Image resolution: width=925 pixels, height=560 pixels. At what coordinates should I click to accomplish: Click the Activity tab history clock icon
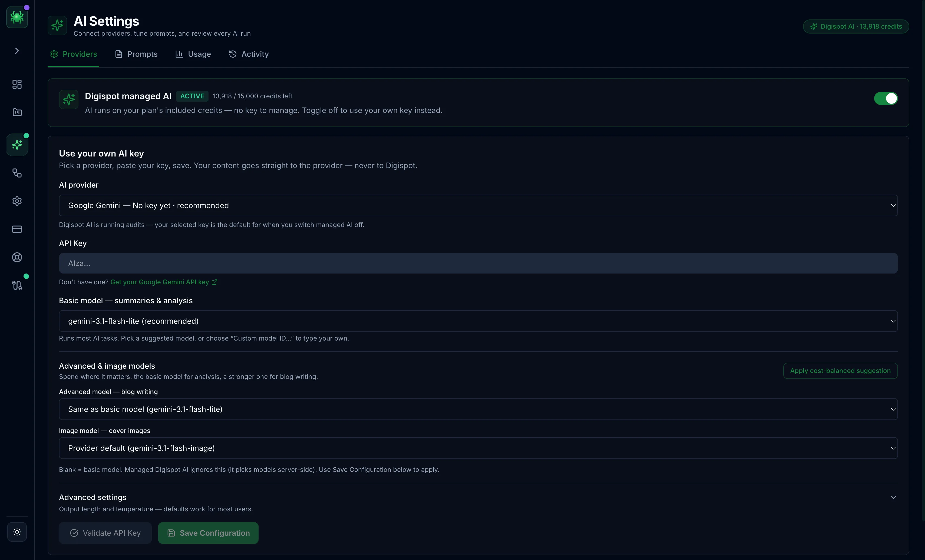[233, 54]
